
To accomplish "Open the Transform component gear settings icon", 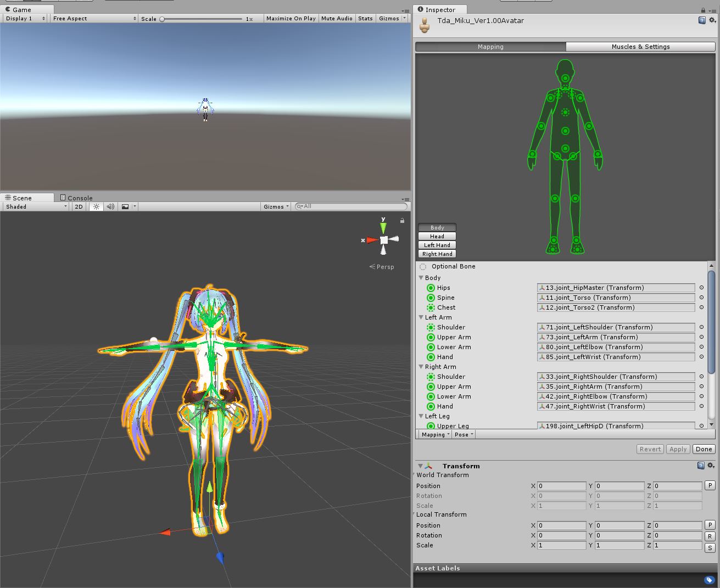I will coord(711,465).
